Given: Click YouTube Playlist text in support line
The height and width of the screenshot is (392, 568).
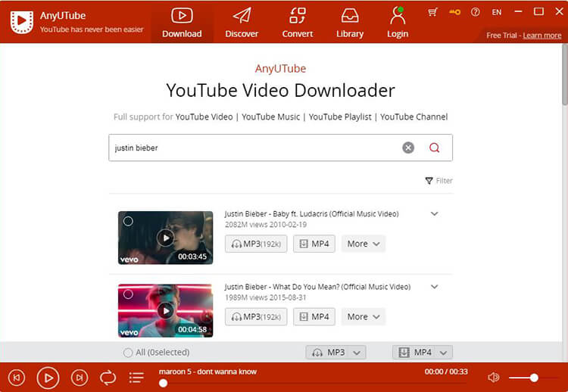Looking at the screenshot, I should tap(340, 117).
